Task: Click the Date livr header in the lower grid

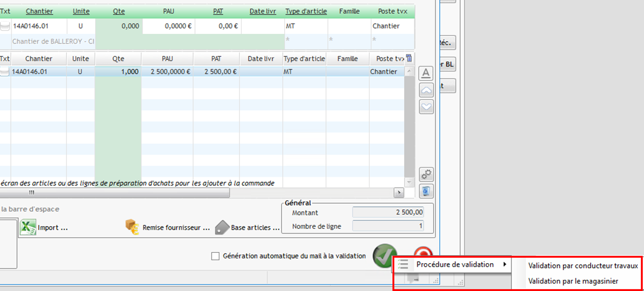Action: 261,59
